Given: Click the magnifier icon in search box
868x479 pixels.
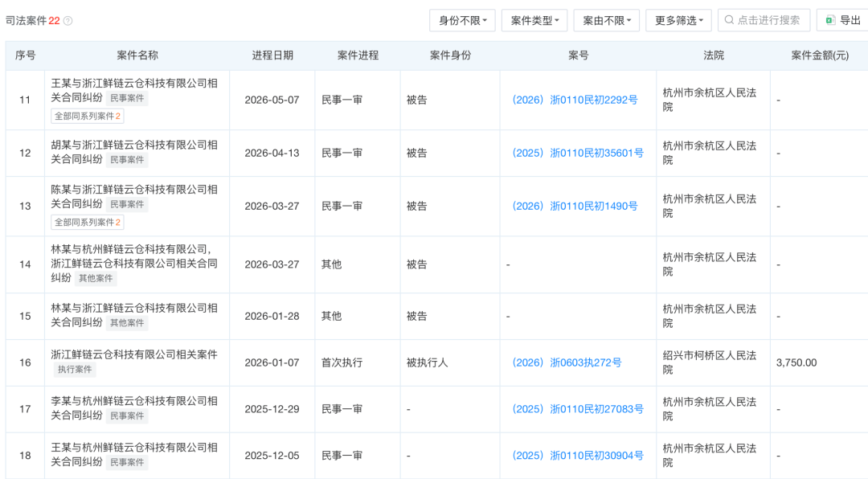Looking at the screenshot, I should [x=729, y=20].
